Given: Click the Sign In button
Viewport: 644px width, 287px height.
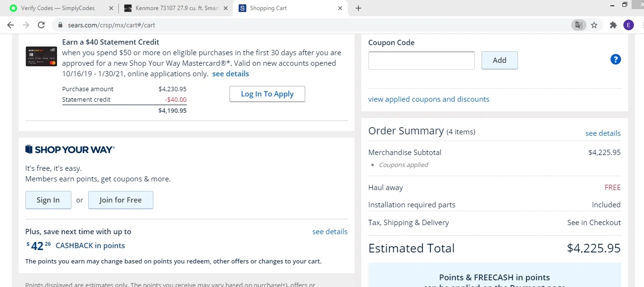Looking at the screenshot, I should [x=48, y=200].
